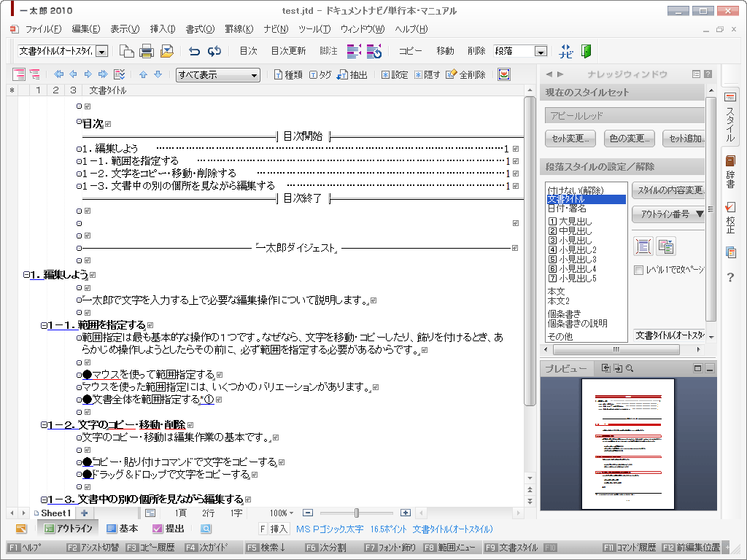747x560 pixels.
Task: Toggle 挿入 insert mode indicator
Action: point(279,529)
